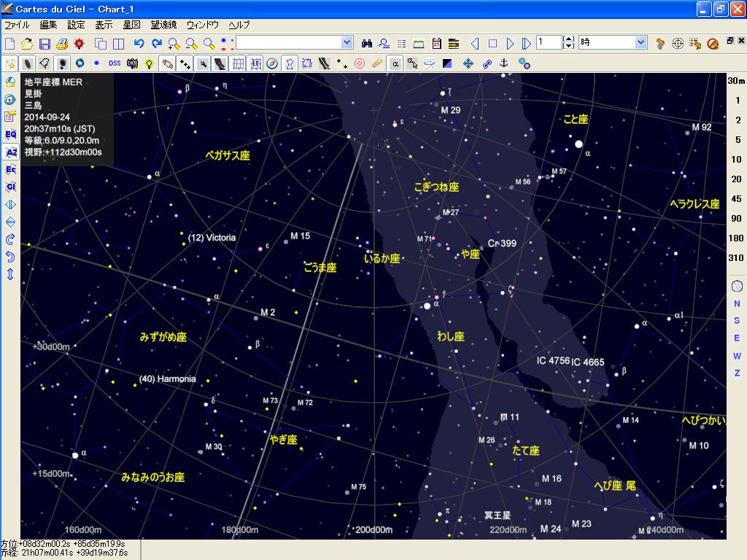Screen dimensions: 747x560
Task: Create a new chart with the blank page icon
Action: 9,44
